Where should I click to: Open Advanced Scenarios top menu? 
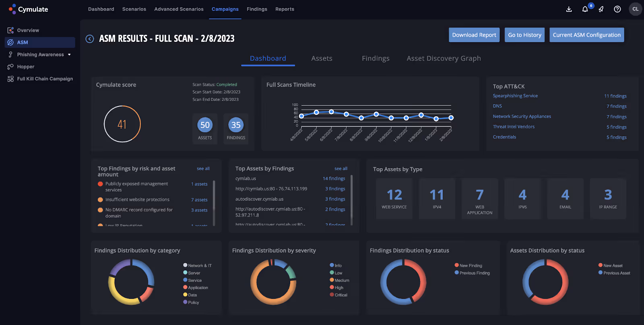coord(179,9)
